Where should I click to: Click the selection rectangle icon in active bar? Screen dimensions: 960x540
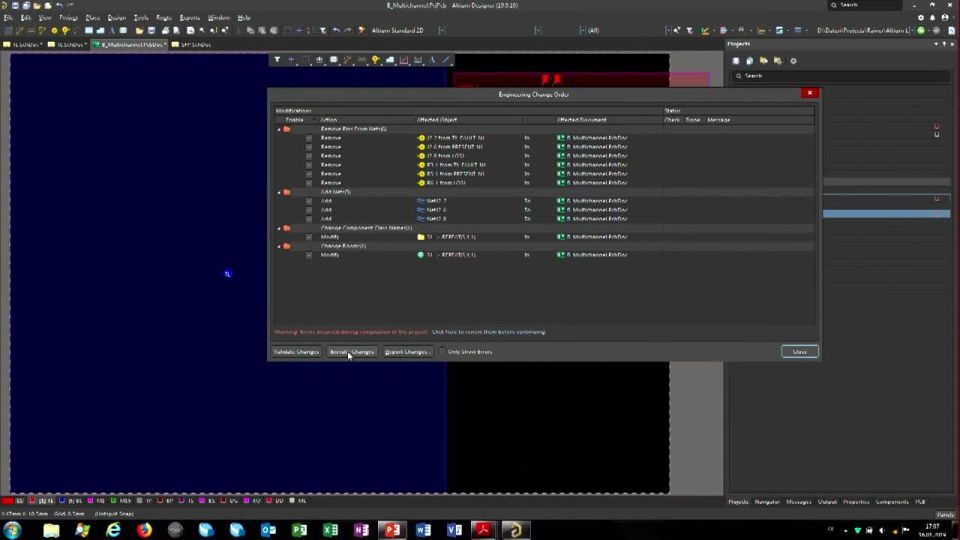coord(306,60)
